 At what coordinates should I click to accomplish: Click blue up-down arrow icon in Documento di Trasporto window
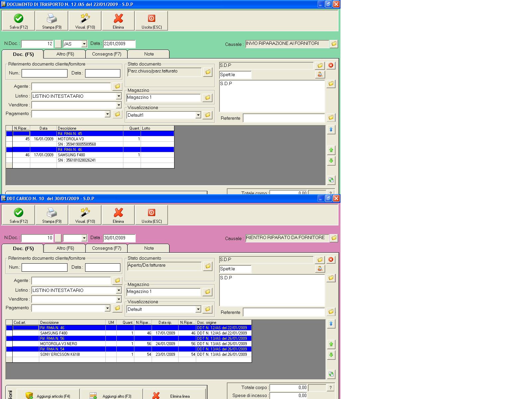[331, 129]
